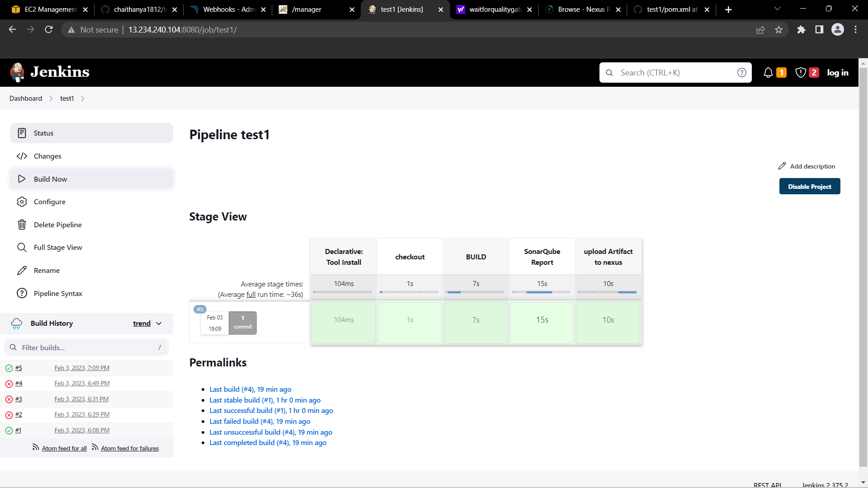Open browser extensions puzzle icon
The width and height of the screenshot is (868, 488).
click(801, 30)
